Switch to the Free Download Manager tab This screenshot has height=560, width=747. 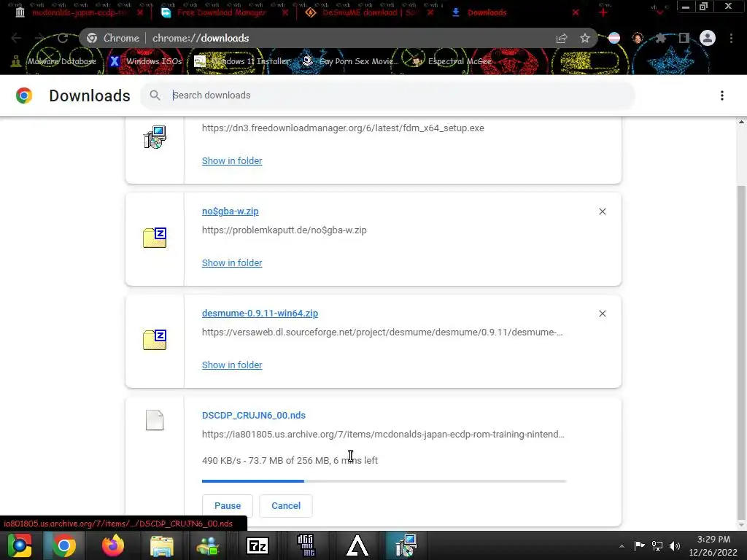pos(221,12)
